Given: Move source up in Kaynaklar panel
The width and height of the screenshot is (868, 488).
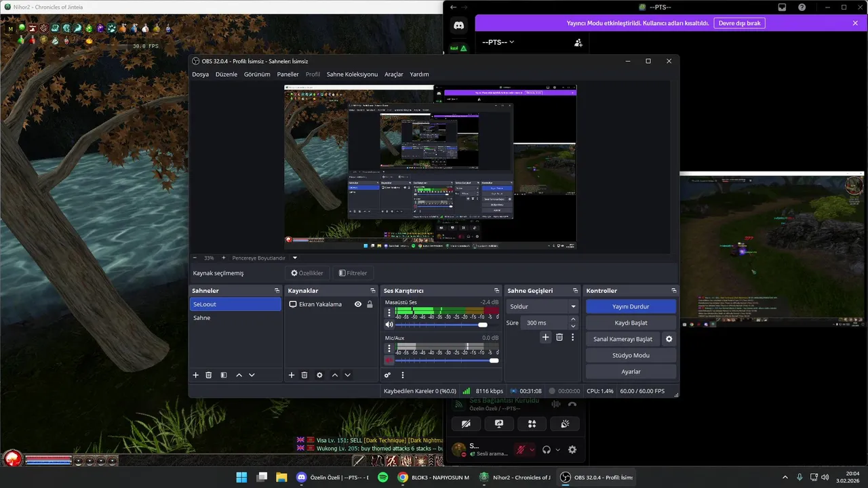Looking at the screenshot, I should click(x=334, y=375).
